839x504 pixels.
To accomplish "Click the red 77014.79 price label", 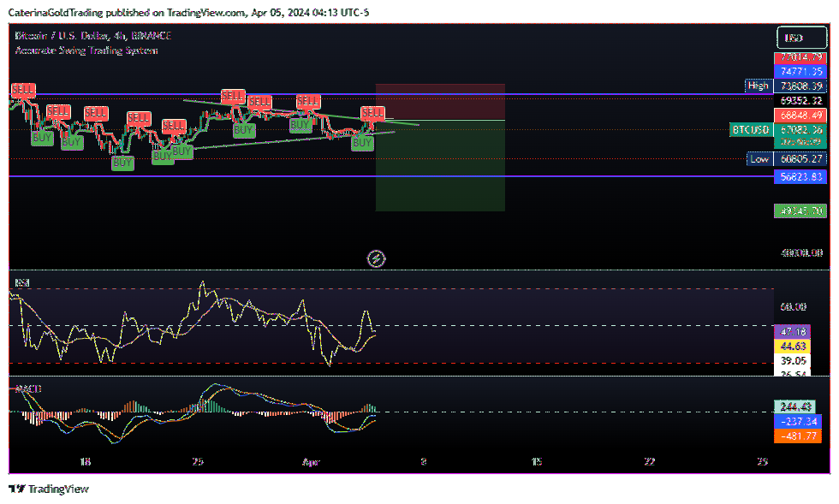I will (x=801, y=57).
